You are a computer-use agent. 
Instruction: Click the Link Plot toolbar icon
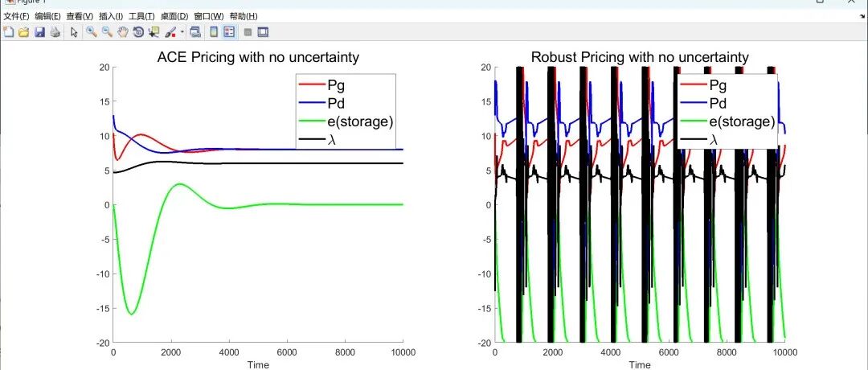tap(194, 32)
